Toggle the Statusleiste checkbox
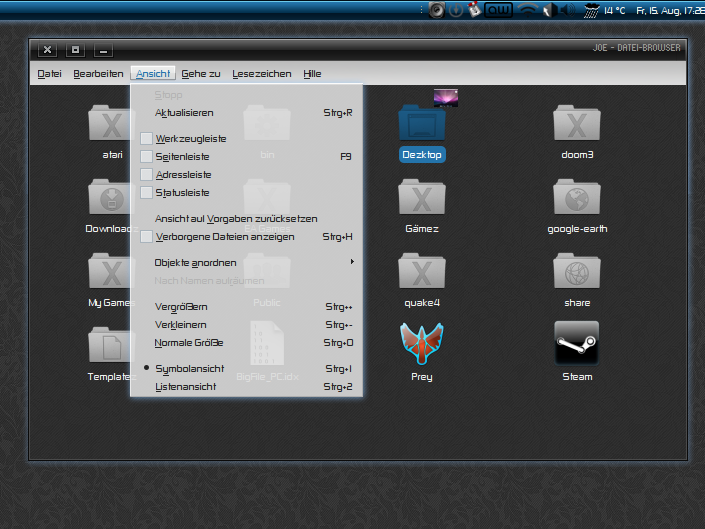This screenshot has height=529, width=705. pos(146,192)
